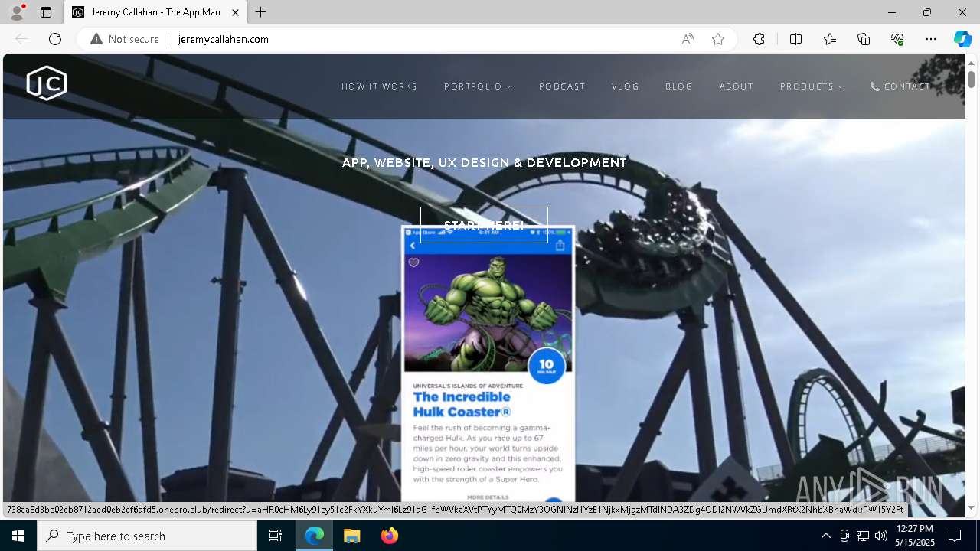Open the Extensions puzzle icon

(759, 39)
